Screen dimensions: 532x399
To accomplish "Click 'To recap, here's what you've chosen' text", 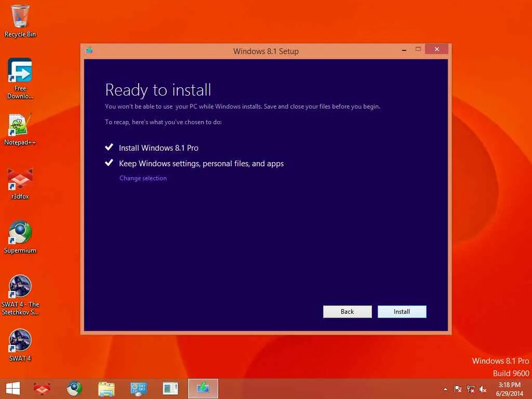I will coord(163,122).
